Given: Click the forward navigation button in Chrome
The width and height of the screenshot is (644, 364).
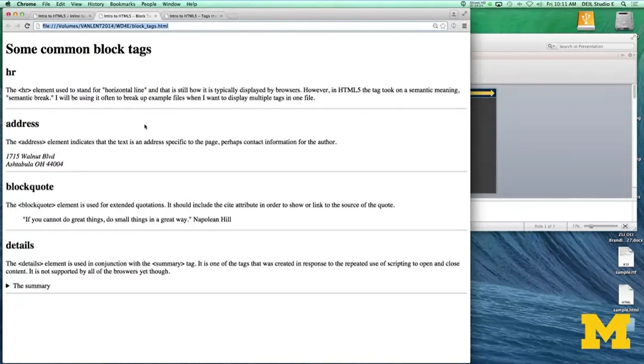Looking at the screenshot, I should click(x=18, y=25).
